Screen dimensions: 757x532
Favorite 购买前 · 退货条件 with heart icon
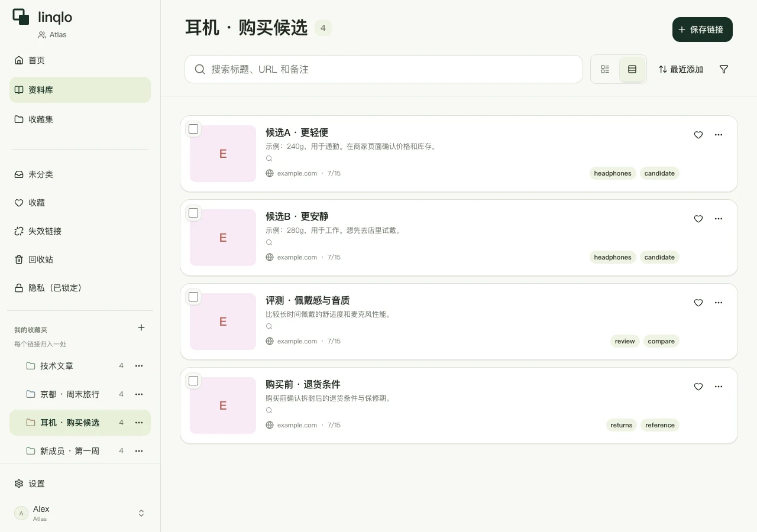point(698,387)
